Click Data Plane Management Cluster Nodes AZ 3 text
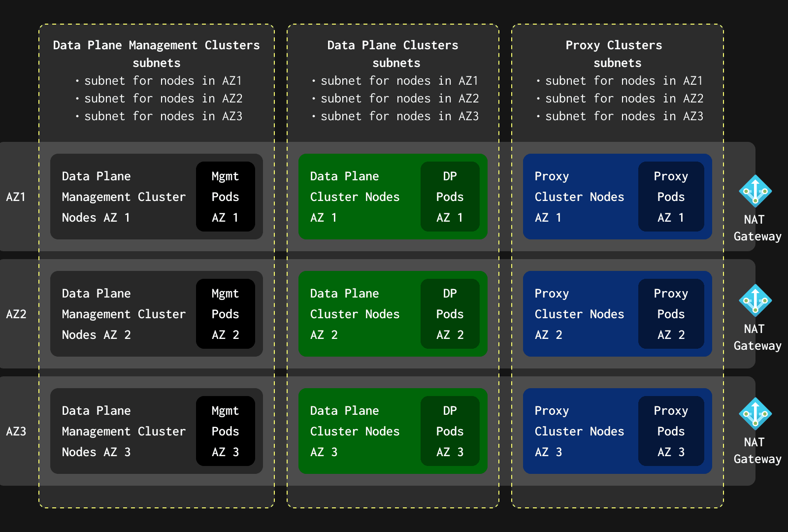Screen dimensions: 788x532 (124, 431)
